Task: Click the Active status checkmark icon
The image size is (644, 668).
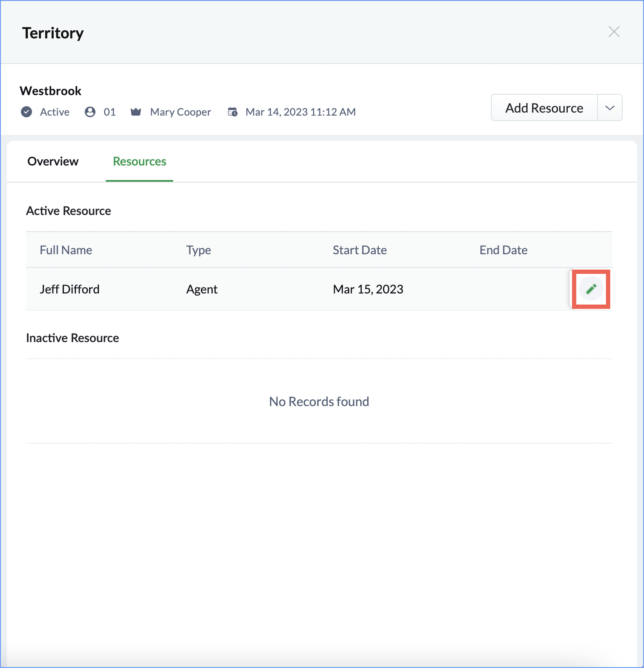Action: click(26, 112)
